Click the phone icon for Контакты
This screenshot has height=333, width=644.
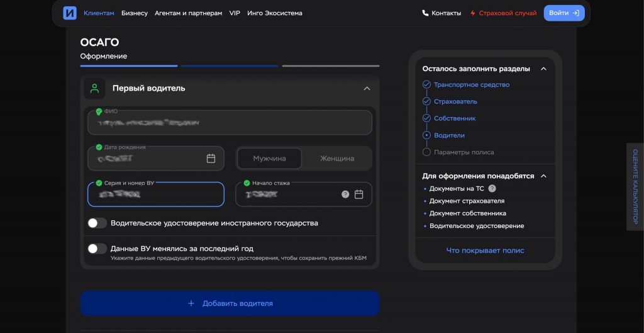tap(426, 13)
